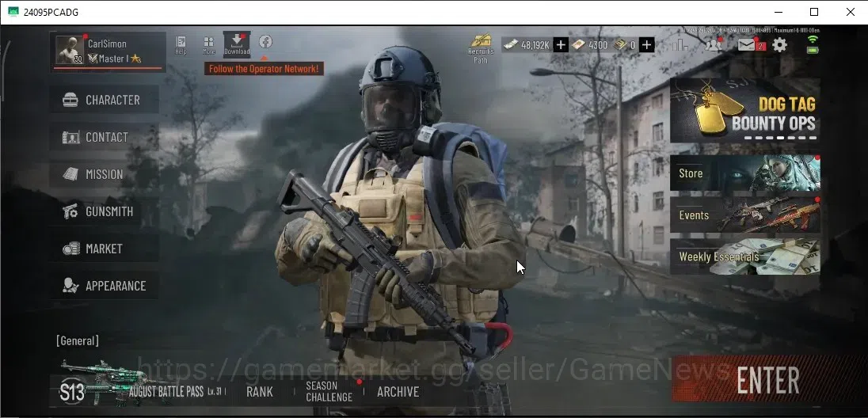Open the stats bar chart icon

680,44
